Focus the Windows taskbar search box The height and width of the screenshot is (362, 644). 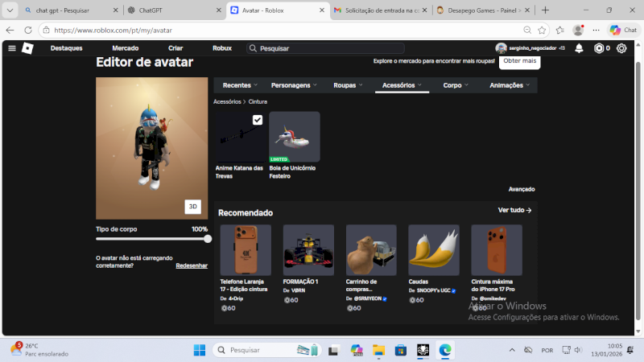[x=266, y=350]
